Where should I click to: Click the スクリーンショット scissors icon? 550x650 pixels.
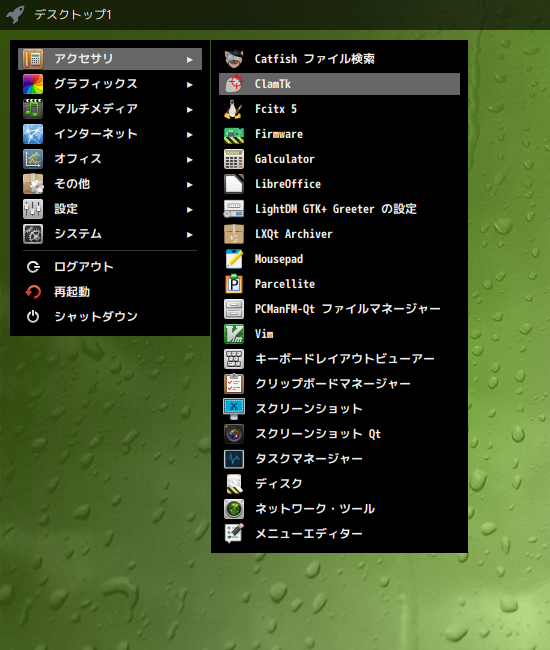click(x=234, y=409)
